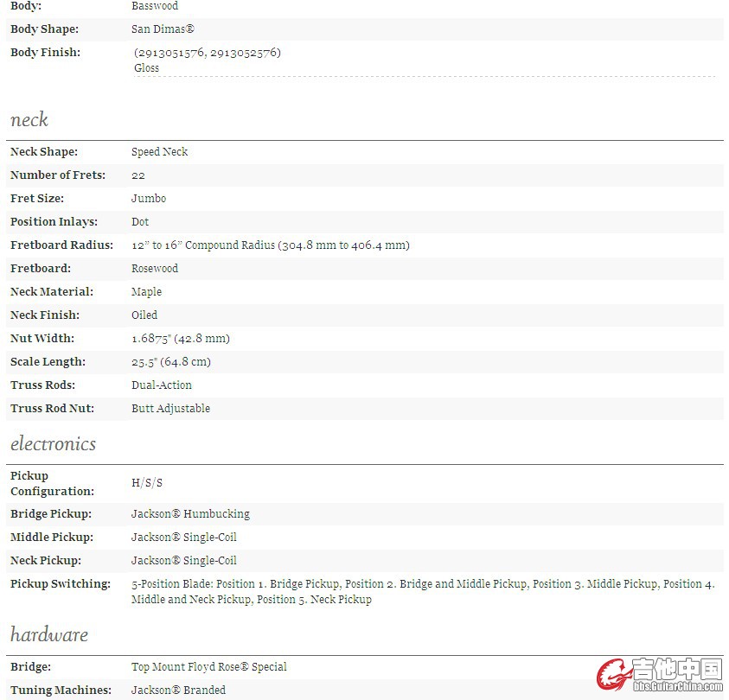Select the 'Dot' inlay value

pos(140,221)
